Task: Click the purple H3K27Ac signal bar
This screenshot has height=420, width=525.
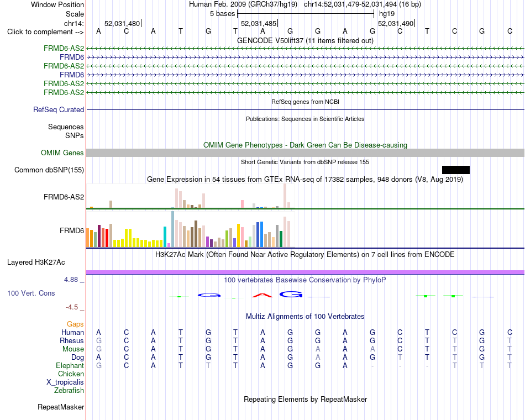Action: pos(305,272)
